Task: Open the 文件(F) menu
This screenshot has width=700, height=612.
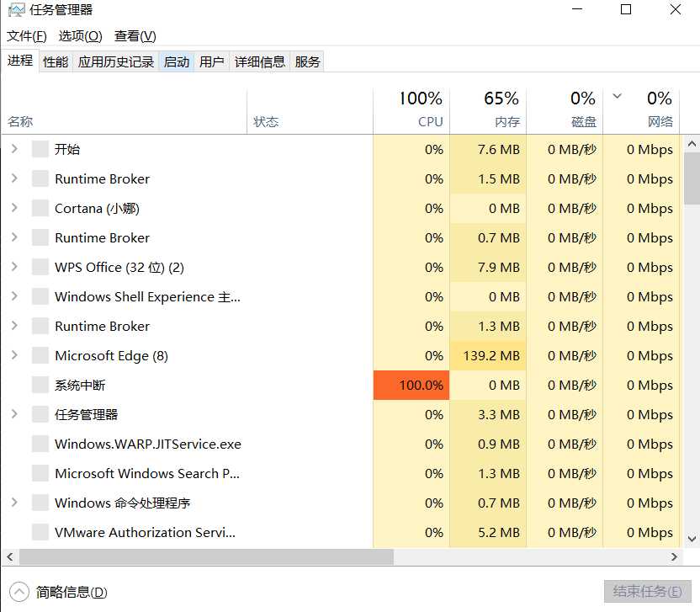Action: pyautogui.click(x=27, y=36)
